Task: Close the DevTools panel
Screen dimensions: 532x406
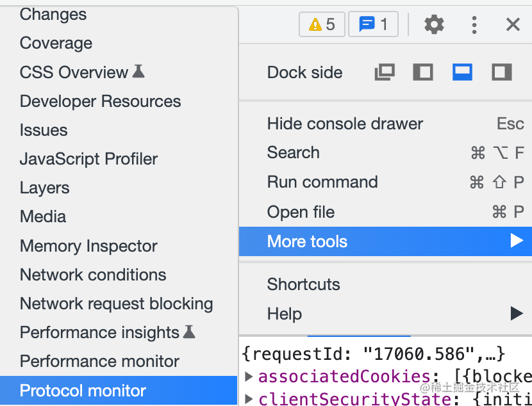Action: click(x=513, y=25)
